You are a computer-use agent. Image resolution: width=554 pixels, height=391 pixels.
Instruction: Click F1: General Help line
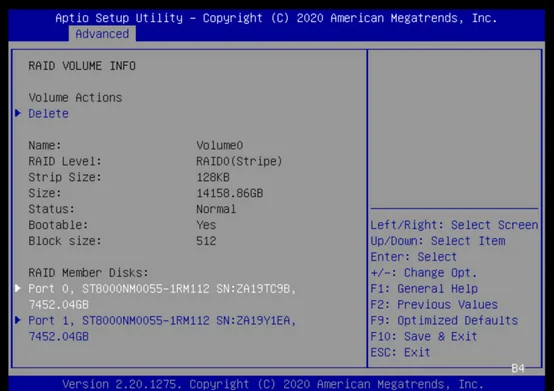pyautogui.click(x=424, y=289)
